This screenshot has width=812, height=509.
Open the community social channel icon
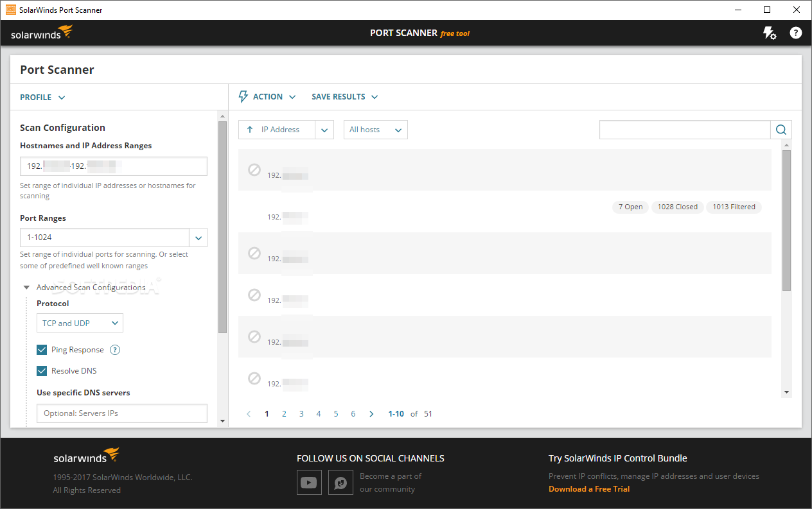[340, 482]
